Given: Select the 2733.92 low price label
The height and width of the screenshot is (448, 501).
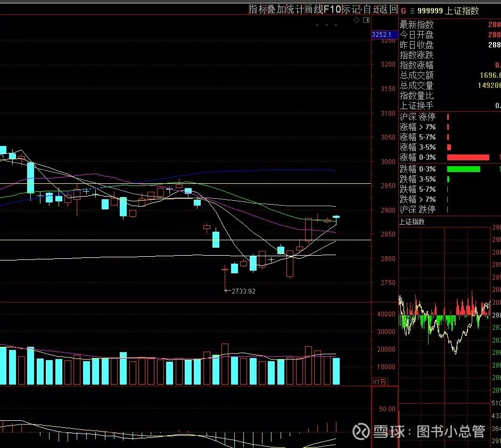Looking at the screenshot, I should pos(243,291).
